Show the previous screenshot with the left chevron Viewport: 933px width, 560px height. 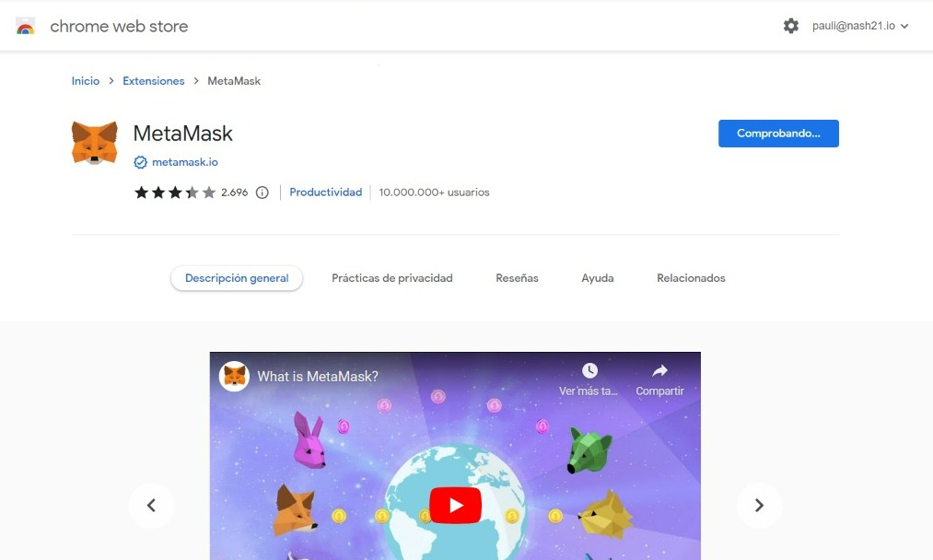(151, 506)
